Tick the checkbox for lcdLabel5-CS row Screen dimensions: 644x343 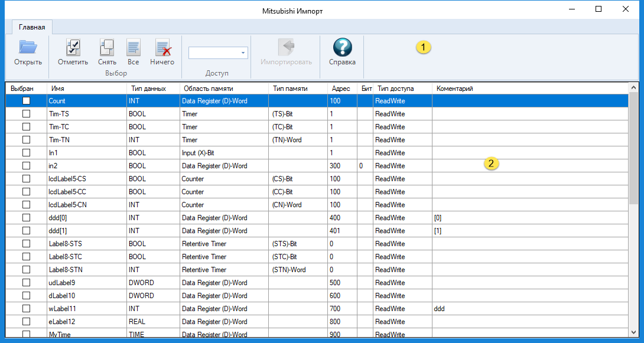[26, 179]
